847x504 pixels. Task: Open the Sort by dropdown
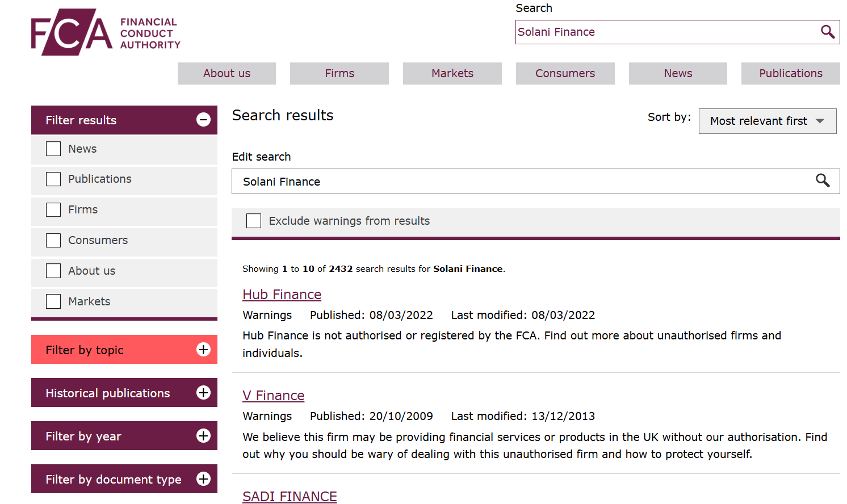click(x=767, y=121)
